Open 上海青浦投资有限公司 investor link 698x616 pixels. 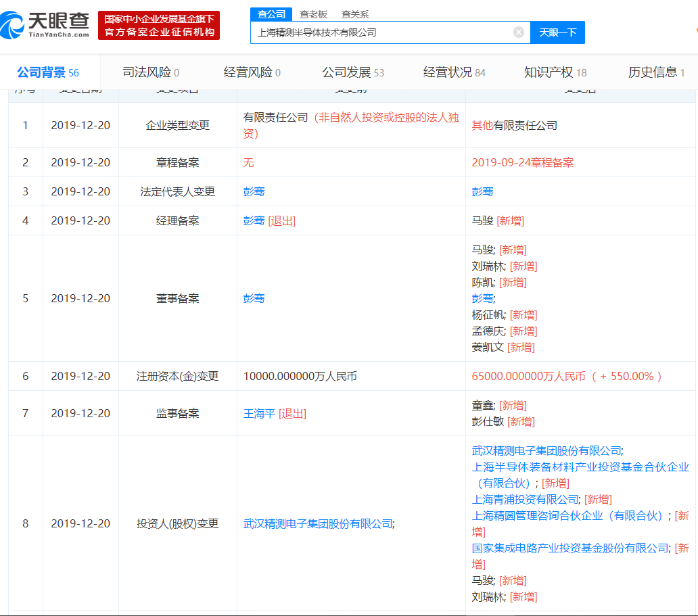[x=526, y=499]
